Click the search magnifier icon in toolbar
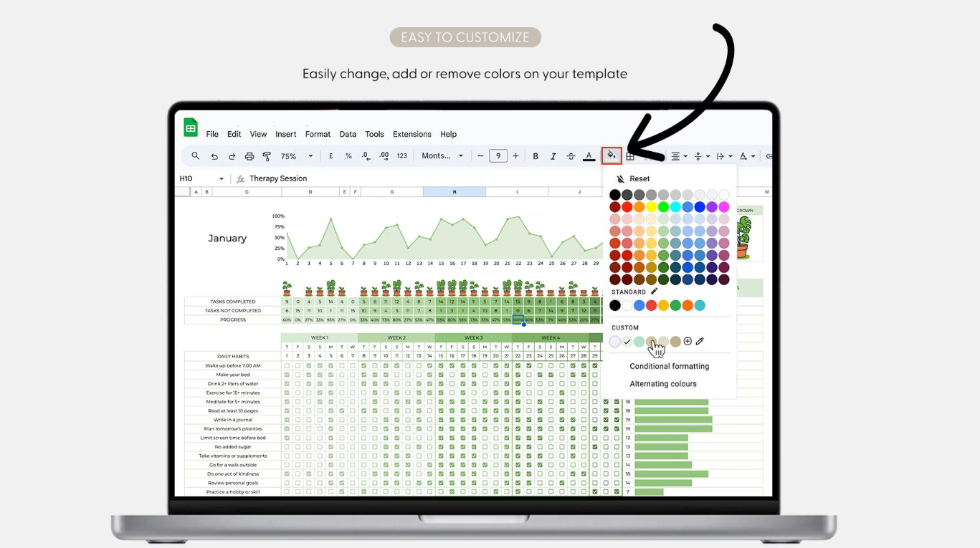The width and height of the screenshot is (980, 548). tap(196, 155)
